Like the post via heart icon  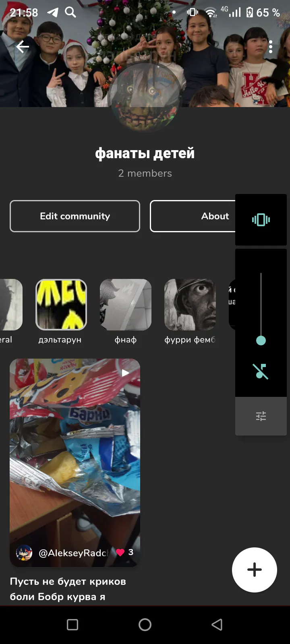(120, 553)
